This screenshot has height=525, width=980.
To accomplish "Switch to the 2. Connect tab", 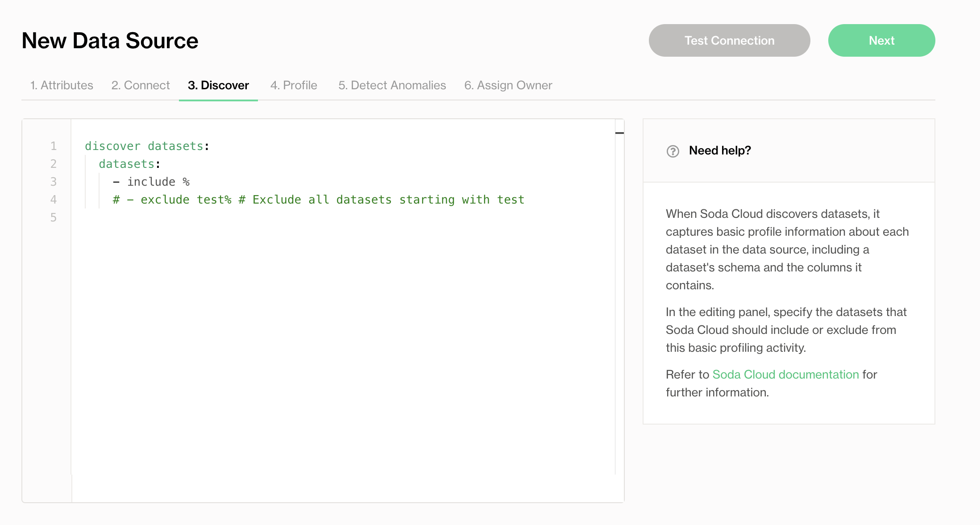I will click(141, 85).
